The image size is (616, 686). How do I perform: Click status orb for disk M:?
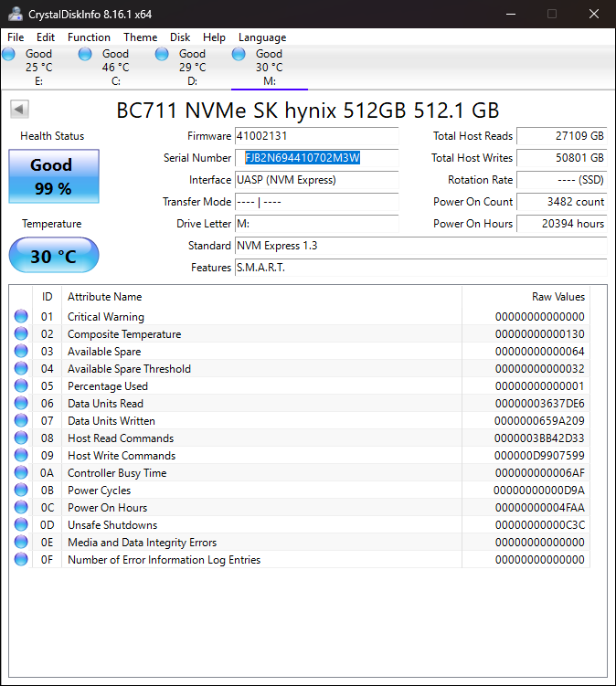tap(239, 54)
